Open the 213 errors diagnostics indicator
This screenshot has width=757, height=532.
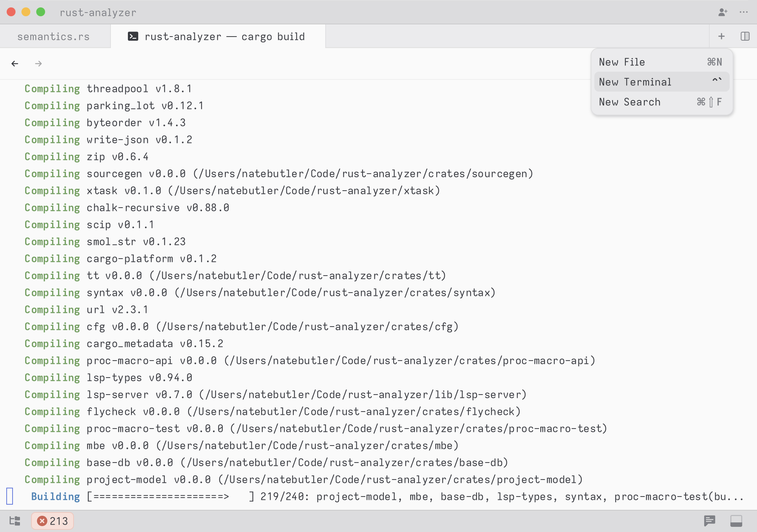(x=52, y=521)
